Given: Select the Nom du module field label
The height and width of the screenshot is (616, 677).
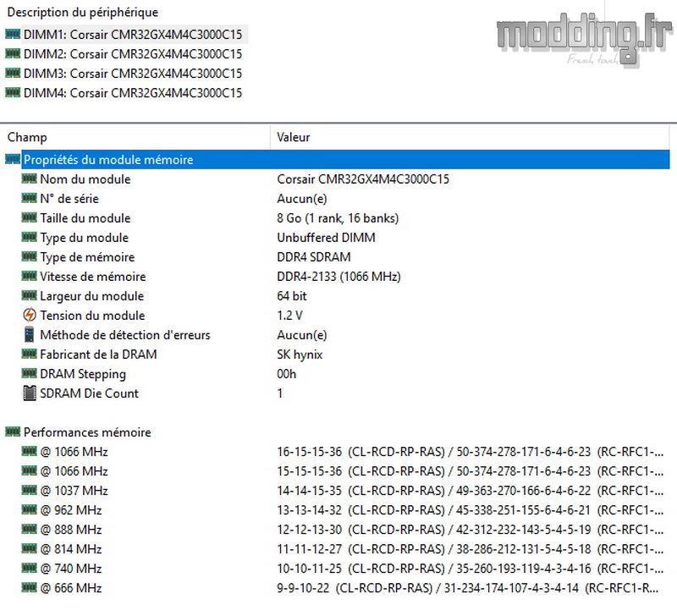Looking at the screenshot, I should pyautogui.click(x=85, y=179).
